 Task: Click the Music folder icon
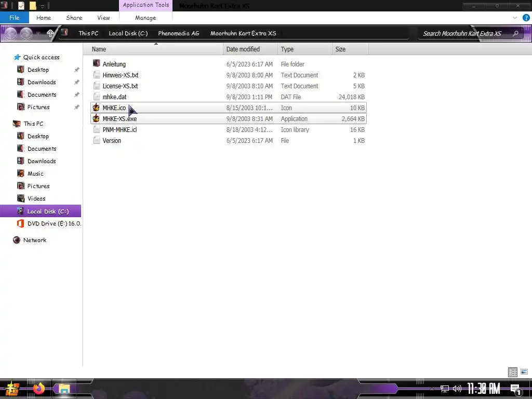pos(21,174)
